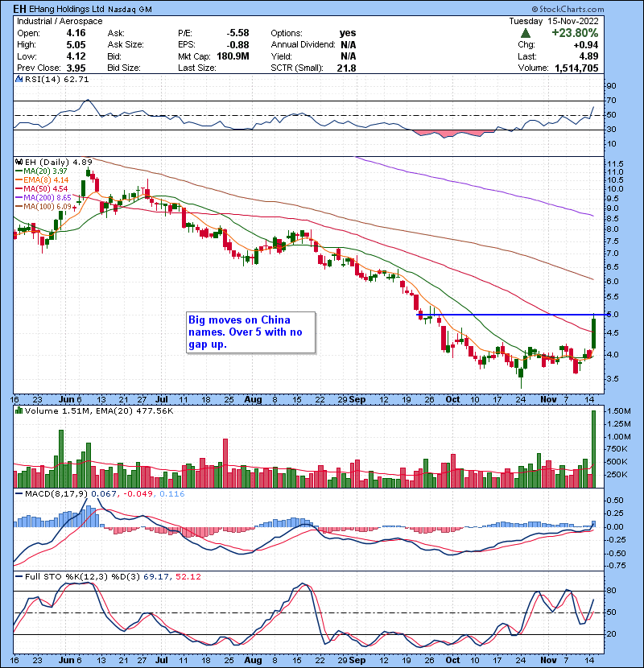This screenshot has height=668, width=644.
Task: Click the Oct label on price chart axis
Action: [452, 400]
